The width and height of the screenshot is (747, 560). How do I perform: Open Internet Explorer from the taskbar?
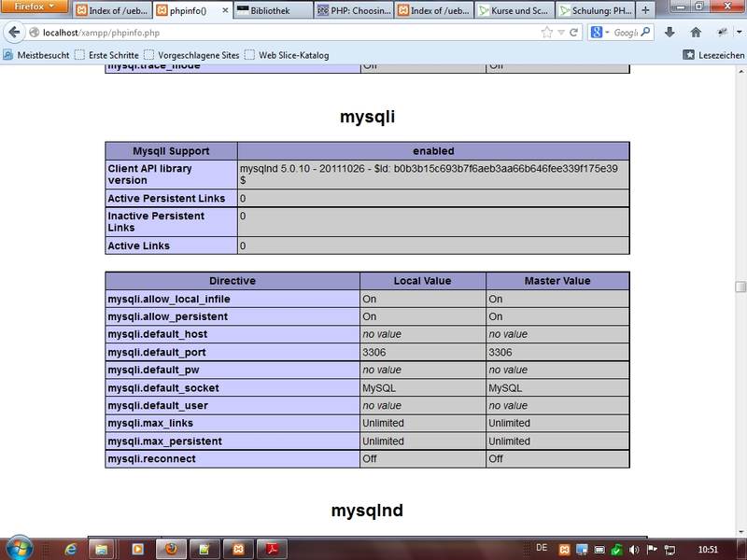tap(71, 548)
